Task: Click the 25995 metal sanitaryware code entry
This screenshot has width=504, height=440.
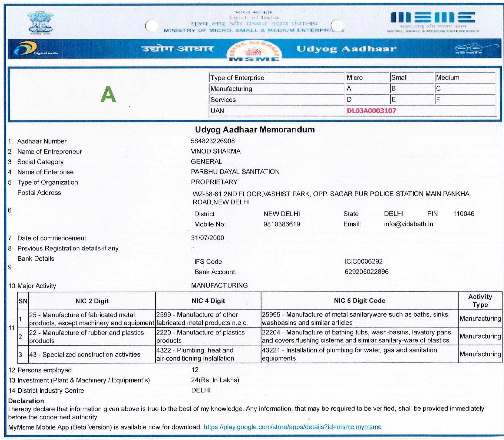Action: (355, 319)
